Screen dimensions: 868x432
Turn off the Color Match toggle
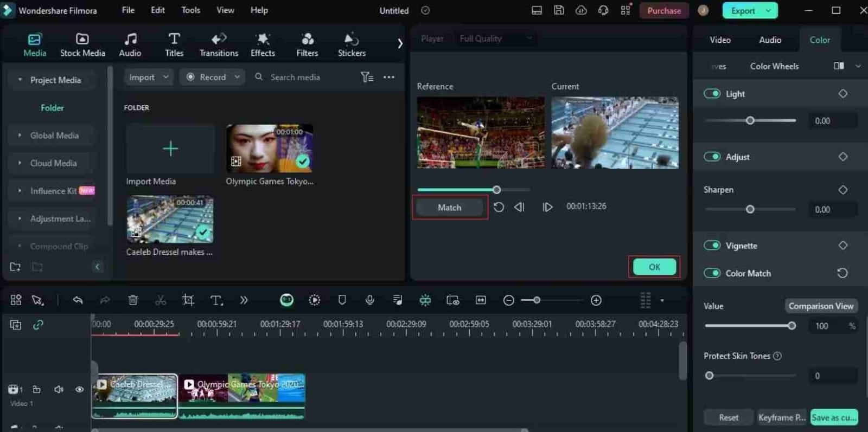coord(712,273)
